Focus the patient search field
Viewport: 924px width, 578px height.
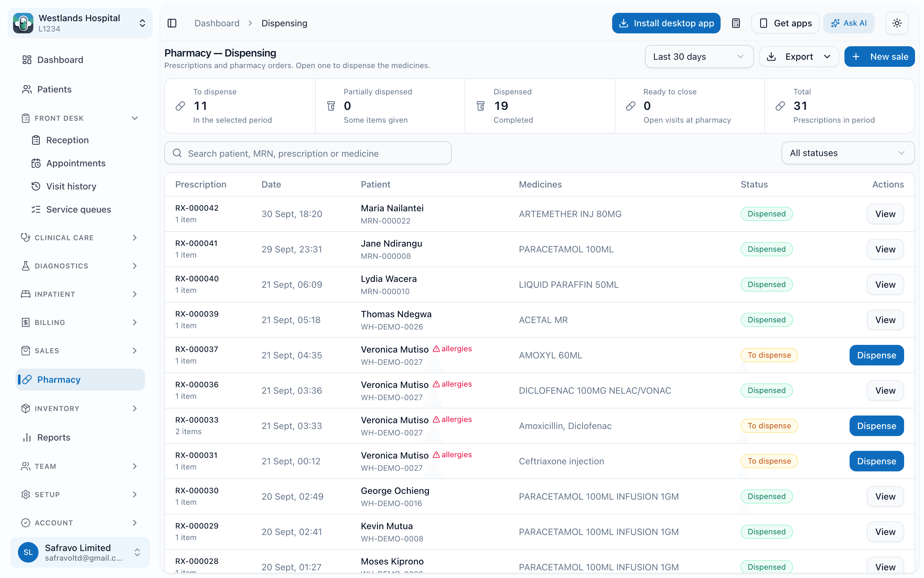[308, 153]
